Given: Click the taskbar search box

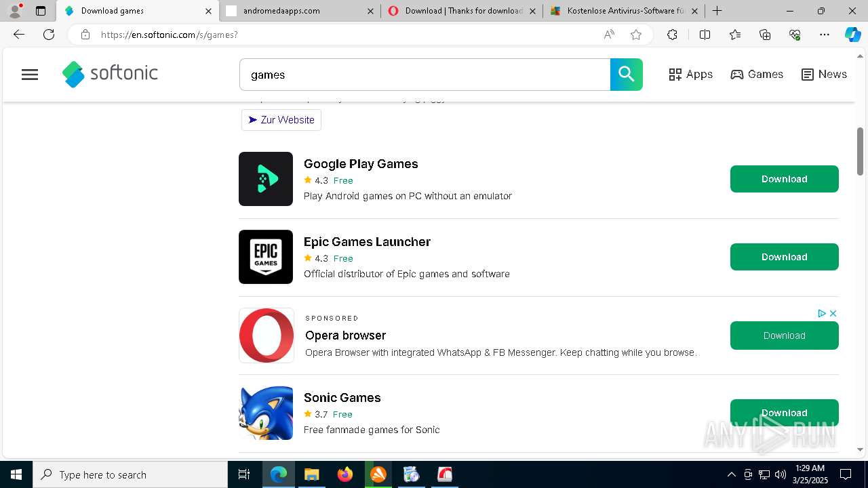Looking at the screenshot, I should (x=130, y=474).
